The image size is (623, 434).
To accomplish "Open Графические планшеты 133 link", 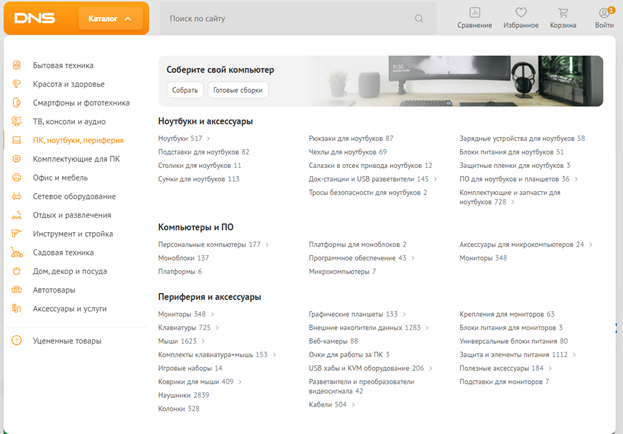I will pyautogui.click(x=353, y=314).
